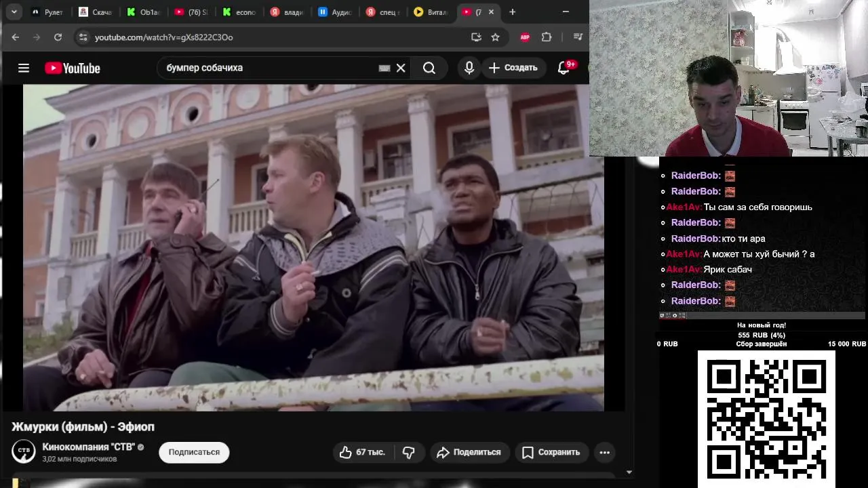Screen dimensions: 868x488
Task: Open Кинокомпания СТВ channel avatar
Action: 24,451
